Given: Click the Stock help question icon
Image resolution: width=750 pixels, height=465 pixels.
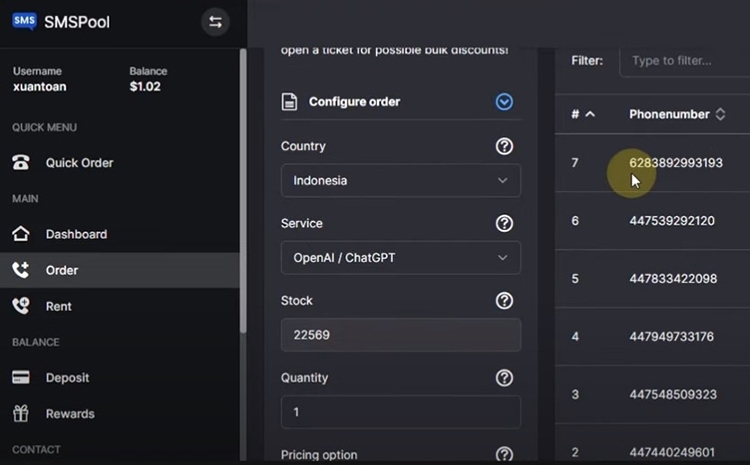Looking at the screenshot, I should pos(504,300).
